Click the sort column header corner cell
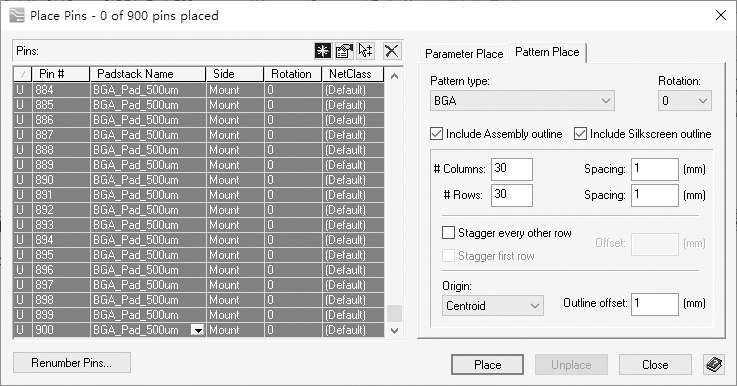The width and height of the screenshot is (737, 386). pos(23,74)
